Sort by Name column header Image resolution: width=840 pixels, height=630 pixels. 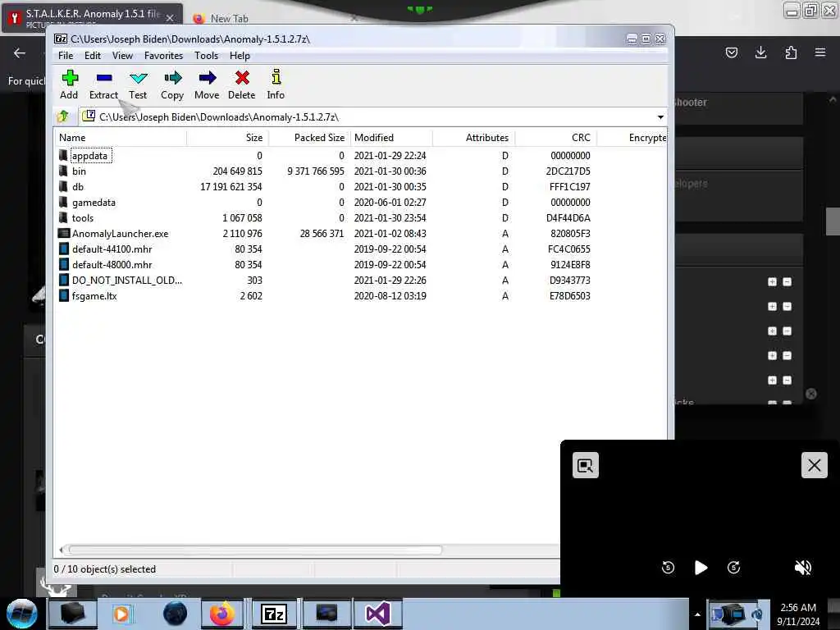[121, 138]
